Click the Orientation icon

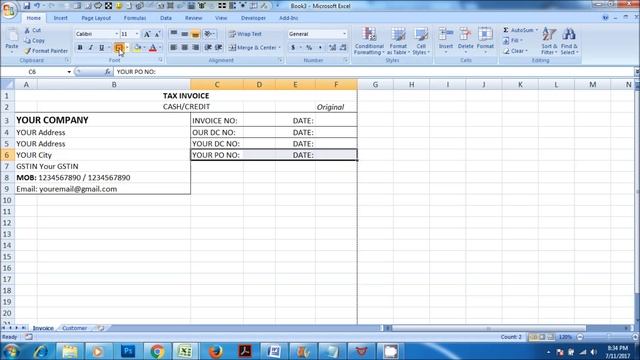tap(208, 34)
